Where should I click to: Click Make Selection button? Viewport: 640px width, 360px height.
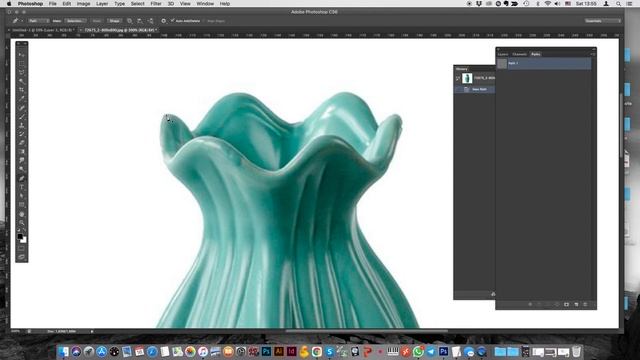pyautogui.click(x=75, y=21)
